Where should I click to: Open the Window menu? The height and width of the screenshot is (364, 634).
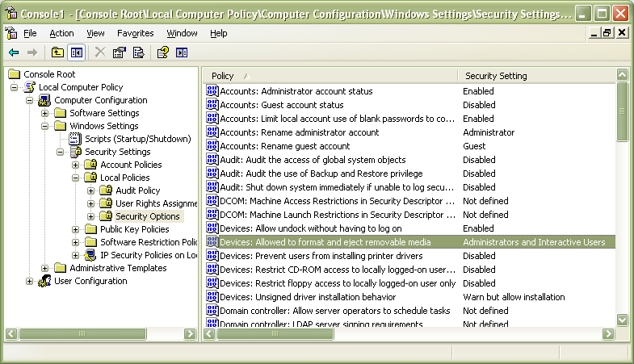click(x=182, y=33)
